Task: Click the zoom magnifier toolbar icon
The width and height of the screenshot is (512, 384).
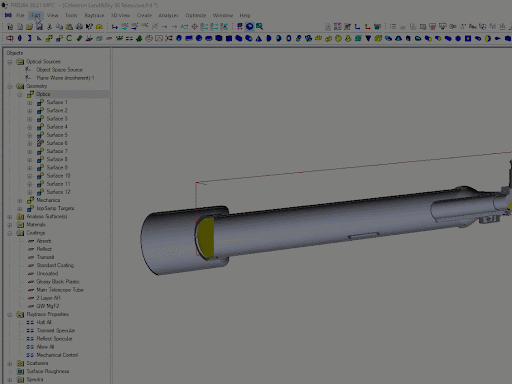Action: tap(259, 26)
